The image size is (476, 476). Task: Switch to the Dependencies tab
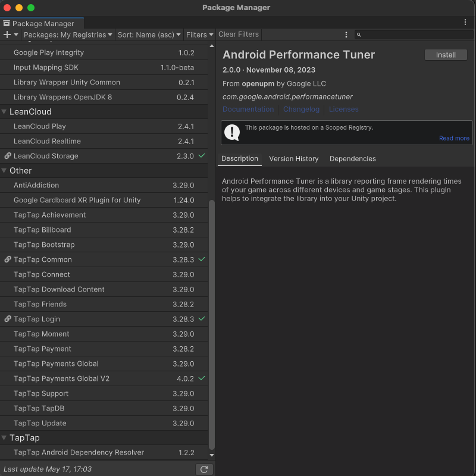pos(352,158)
